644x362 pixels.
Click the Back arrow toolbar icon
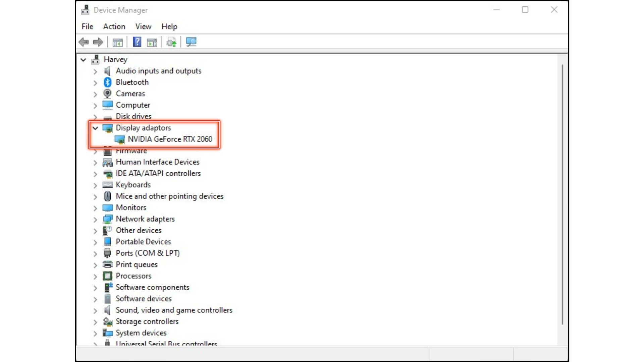(x=84, y=42)
